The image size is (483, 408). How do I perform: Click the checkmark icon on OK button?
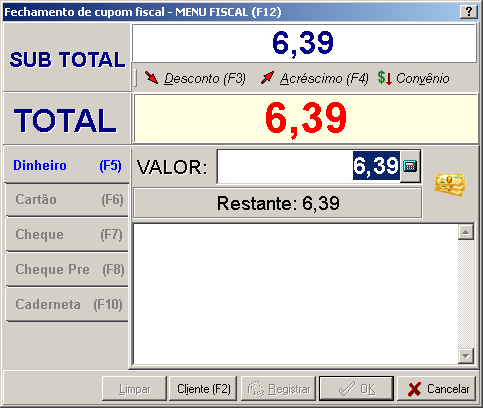[x=347, y=389]
